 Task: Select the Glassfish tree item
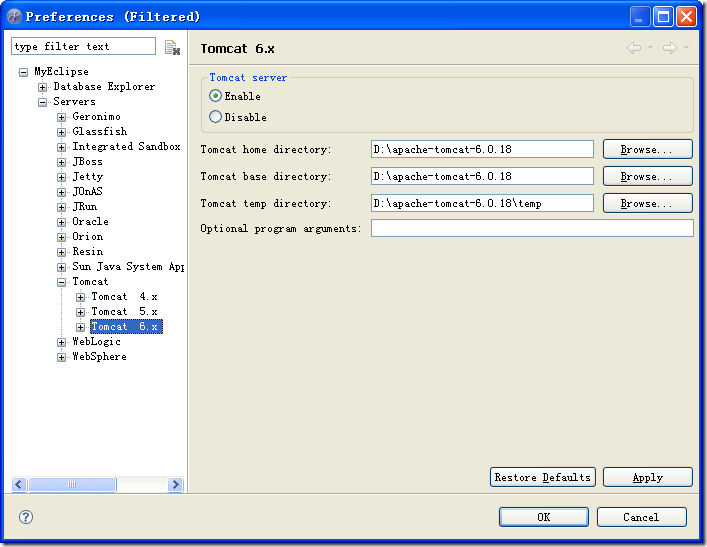pos(100,131)
